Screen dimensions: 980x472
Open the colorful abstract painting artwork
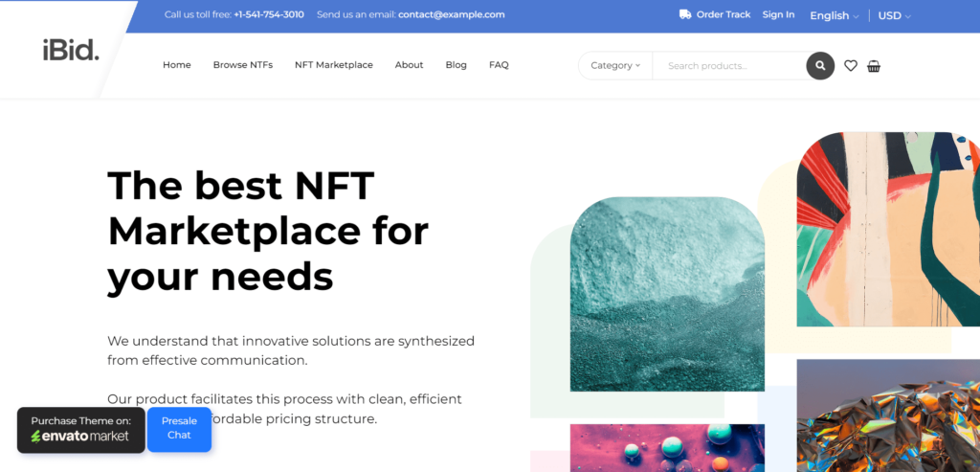pyautogui.click(x=888, y=229)
